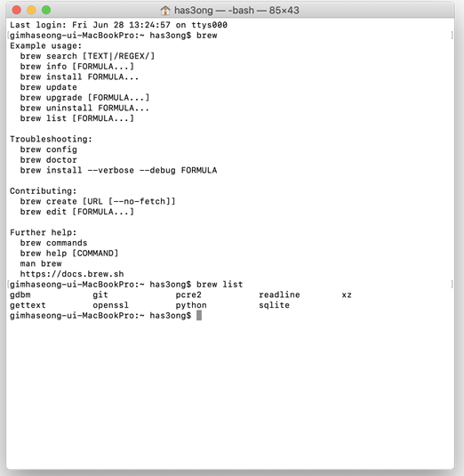This screenshot has height=476, width=464.
Task: Click the 'pcre2' package name
Action: pyautogui.click(x=188, y=294)
